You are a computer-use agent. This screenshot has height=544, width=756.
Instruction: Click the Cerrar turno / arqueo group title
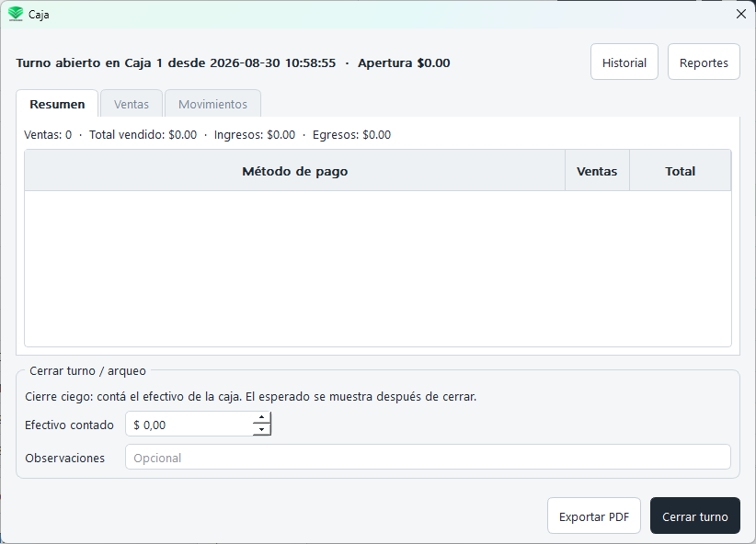(x=87, y=371)
